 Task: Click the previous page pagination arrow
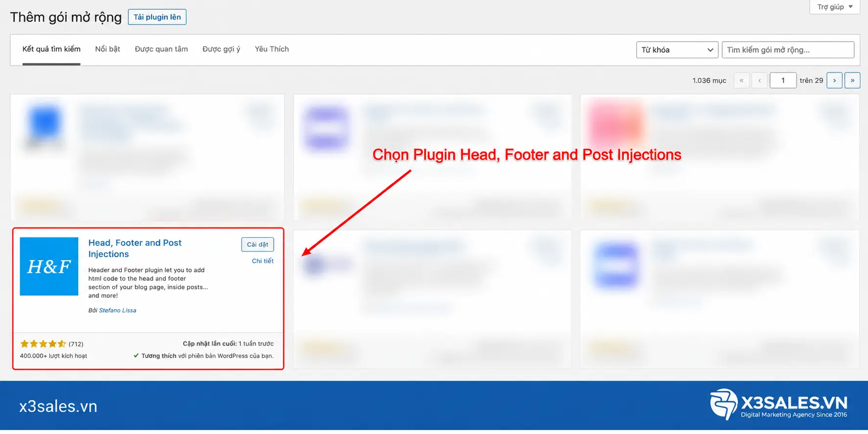(759, 80)
